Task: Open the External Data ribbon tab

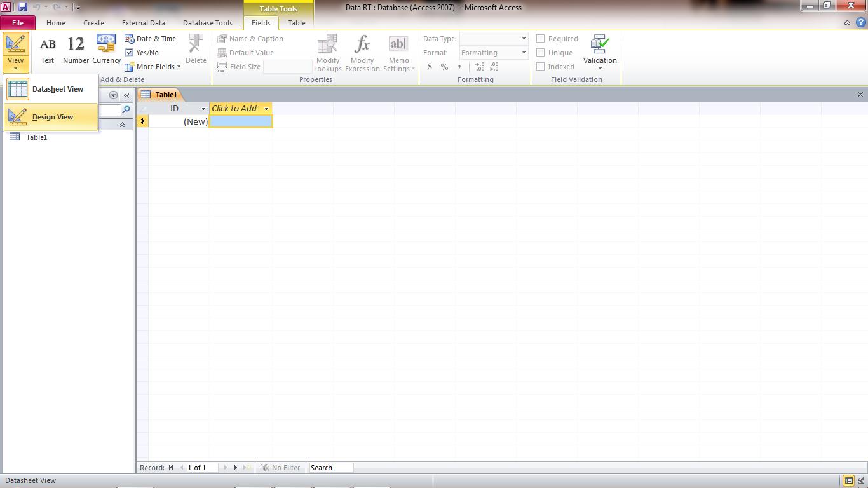Action: [x=144, y=23]
